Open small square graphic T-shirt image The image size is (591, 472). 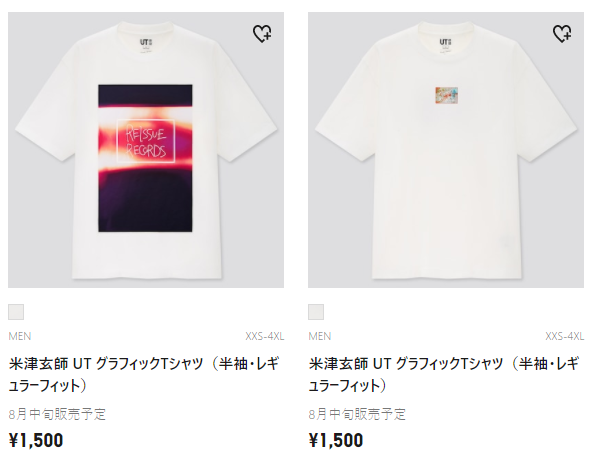pyautogui.click(x=446, y=150)
